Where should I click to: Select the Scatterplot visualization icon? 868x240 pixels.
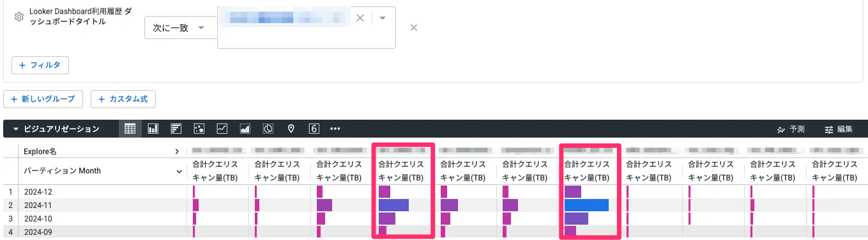coord(199,129)
